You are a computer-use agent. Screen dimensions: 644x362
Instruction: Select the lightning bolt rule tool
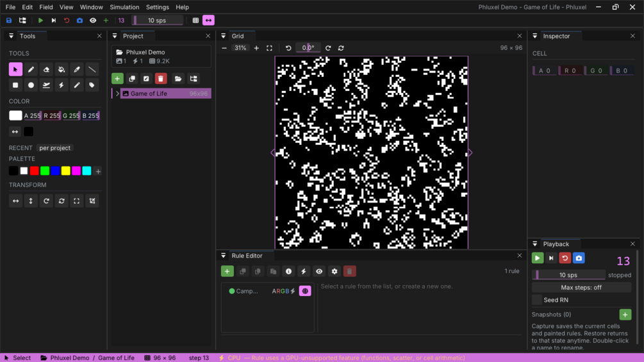62,85
